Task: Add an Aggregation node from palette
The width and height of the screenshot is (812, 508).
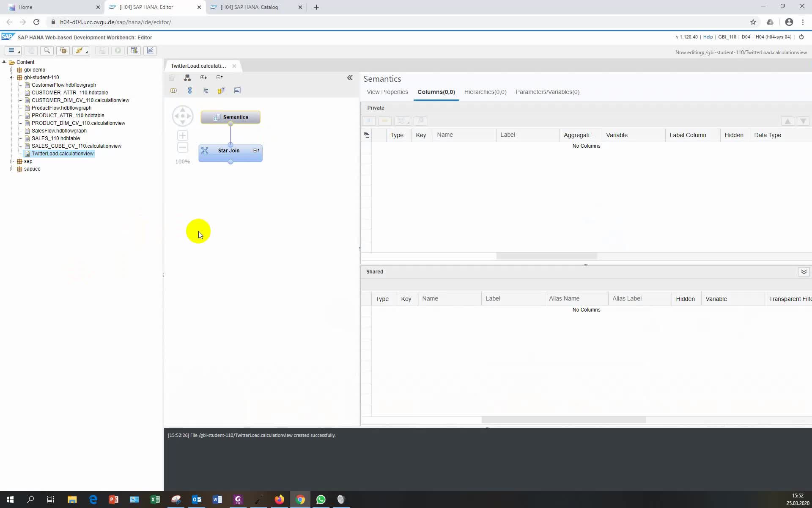Action: point(221,91)
